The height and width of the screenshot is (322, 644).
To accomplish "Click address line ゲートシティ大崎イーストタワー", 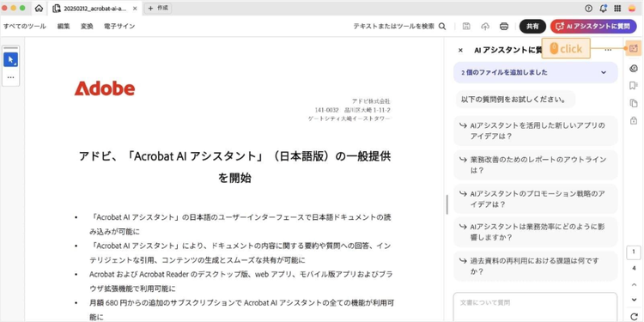I will [349, 118].
